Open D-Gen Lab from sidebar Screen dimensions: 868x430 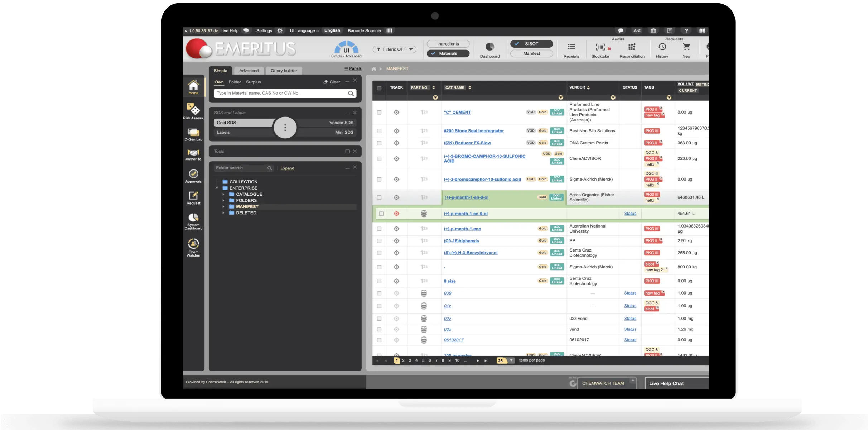click(193, 133)
